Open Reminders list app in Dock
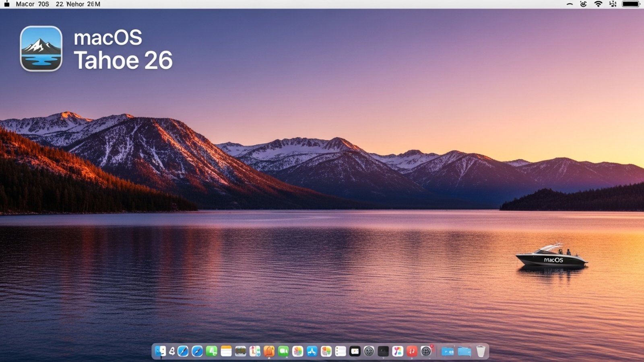Image resolution: width=644 pixels, height=362 pixels. 341,351
